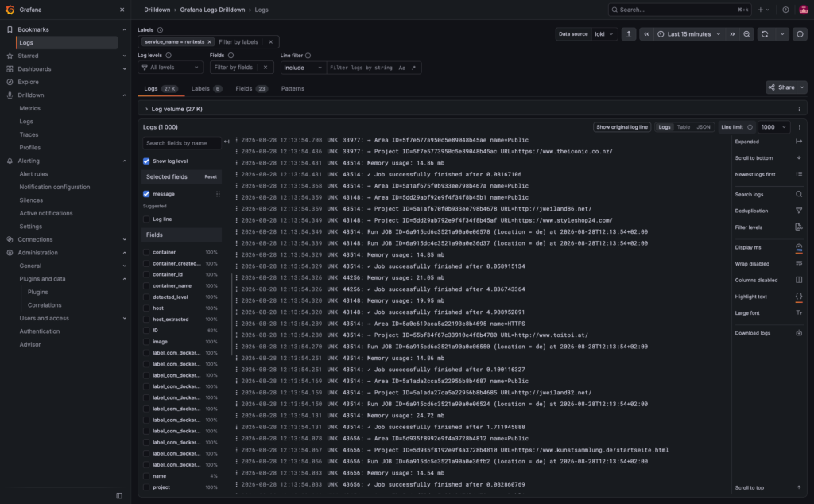Click the Expanded controls collapse arrow icon
This screenshot has height=504, width=814.
798,142
